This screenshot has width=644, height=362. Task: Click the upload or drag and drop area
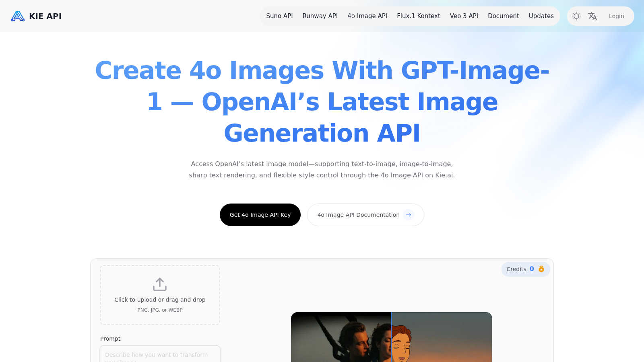[160, 295]
